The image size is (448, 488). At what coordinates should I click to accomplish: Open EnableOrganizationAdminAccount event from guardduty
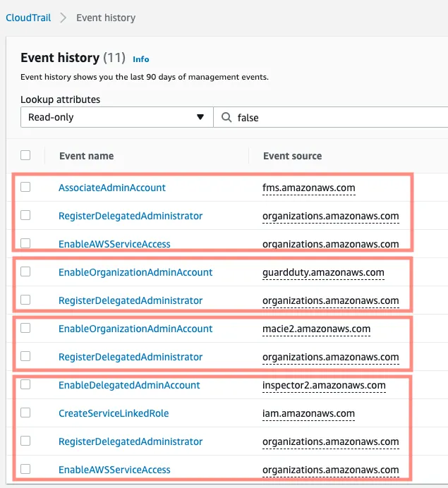click(135, 272)
